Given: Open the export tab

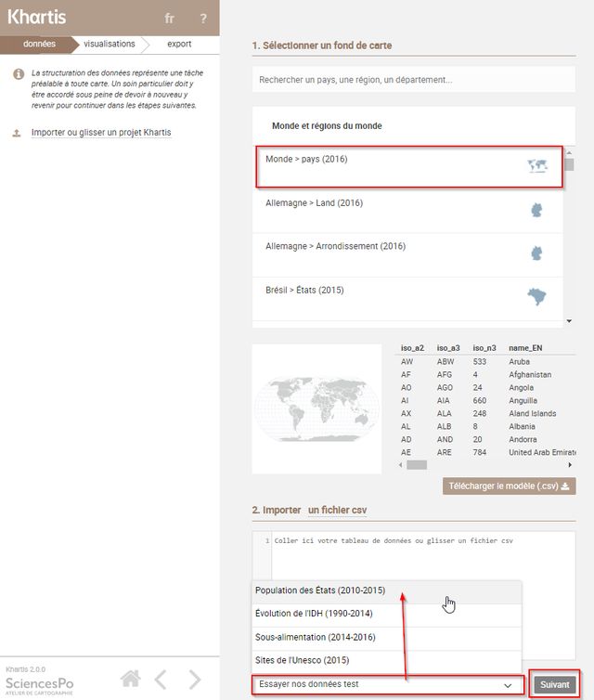Looking at the screenshot, I should click(179, 44).
